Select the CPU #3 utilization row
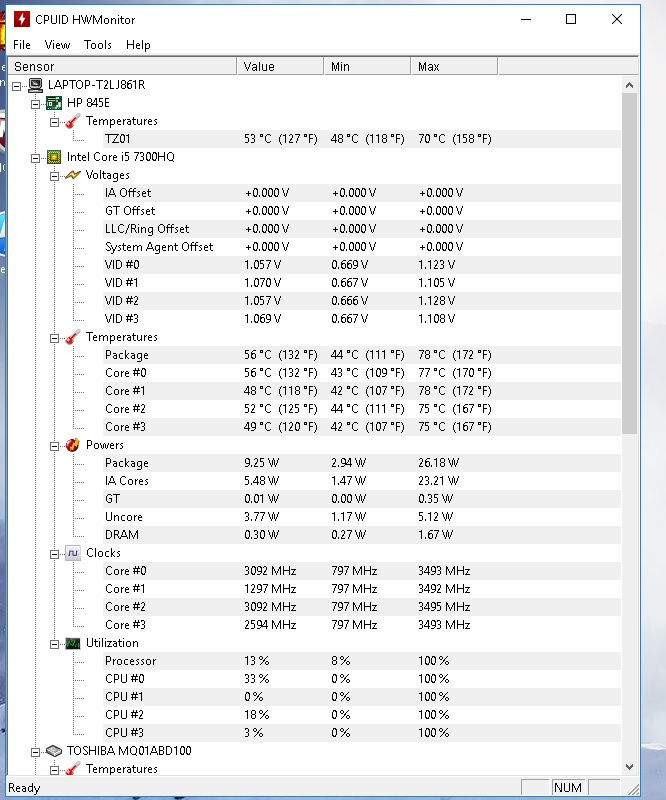The width and height of the screenshot is (666, 800). [362, 733]
